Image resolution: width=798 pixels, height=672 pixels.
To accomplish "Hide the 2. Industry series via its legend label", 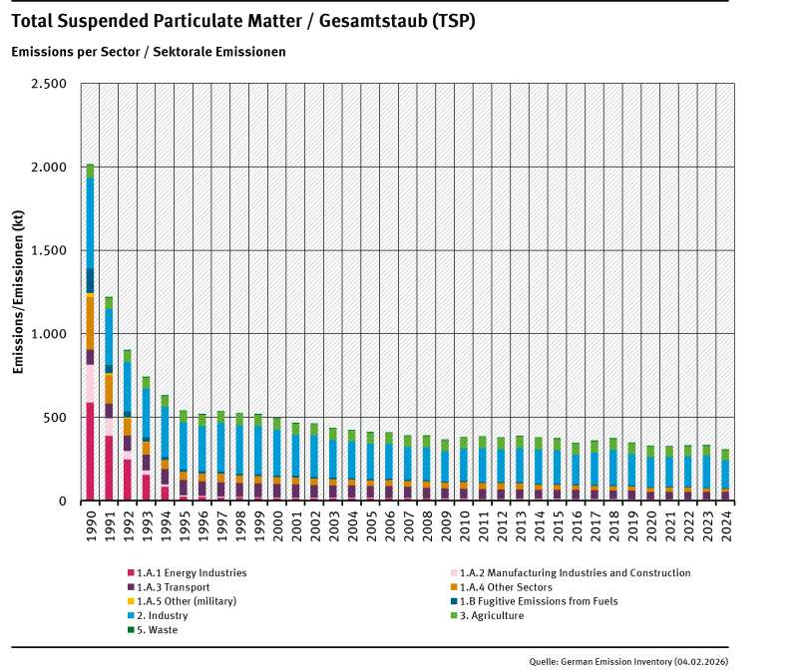I will tap(163, 615).
